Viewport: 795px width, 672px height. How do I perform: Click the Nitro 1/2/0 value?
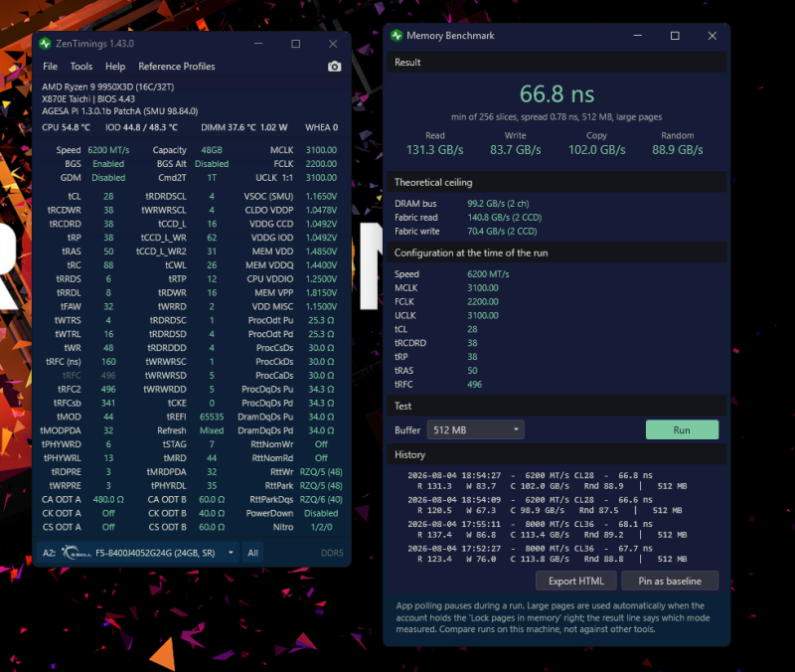click(321, 527)
